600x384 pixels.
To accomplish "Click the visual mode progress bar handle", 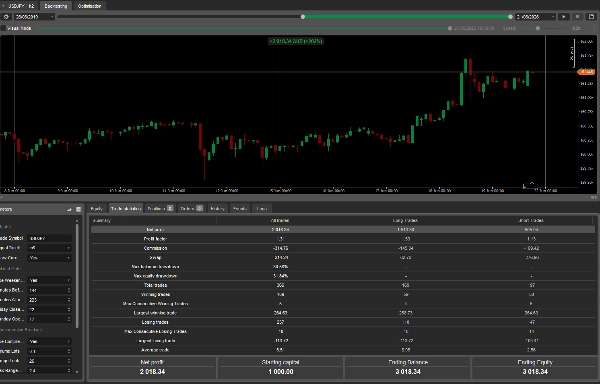I will (450, 28).
